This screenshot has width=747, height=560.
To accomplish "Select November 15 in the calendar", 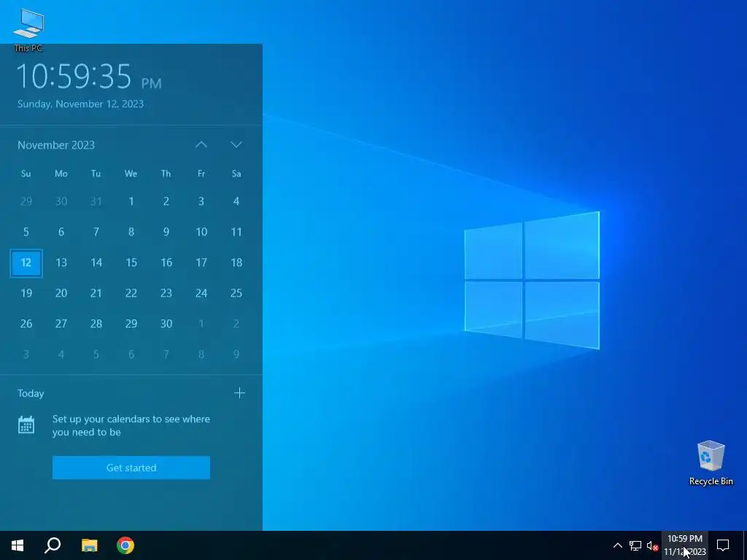I will [x=131, y=262].
